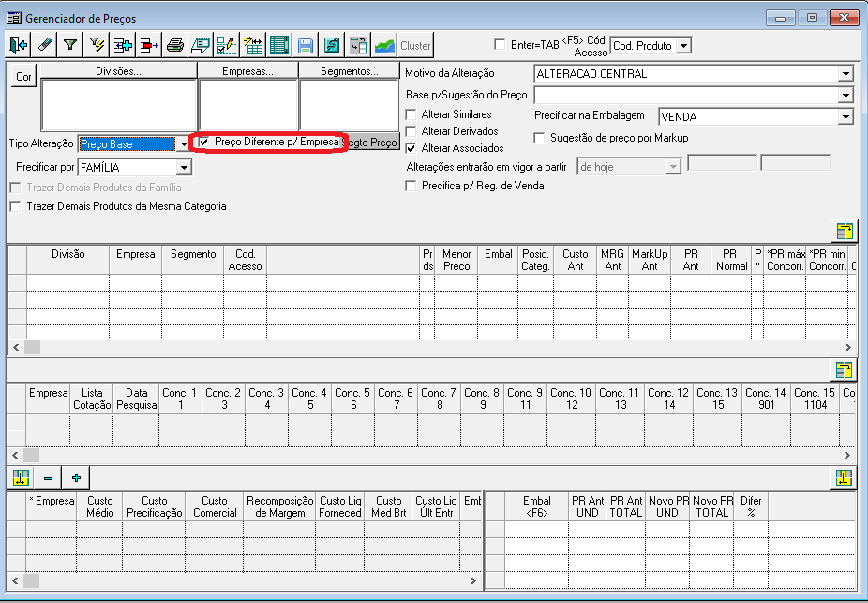This screenshot has height=603, width=868.
Task: Toggle the Enter=TAB checkbox
Action: pos(500,44)
